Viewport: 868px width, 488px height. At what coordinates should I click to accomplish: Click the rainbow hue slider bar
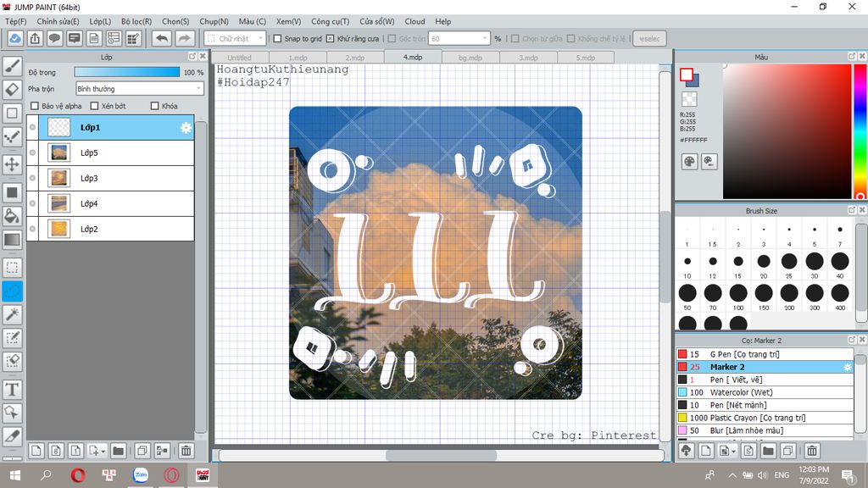click(860, 131)
